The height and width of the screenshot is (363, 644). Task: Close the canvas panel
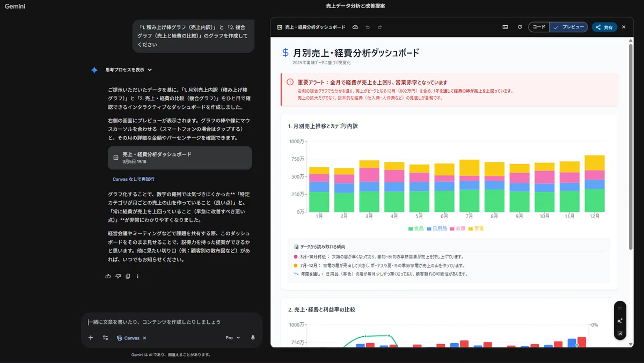tap(624, 27)
